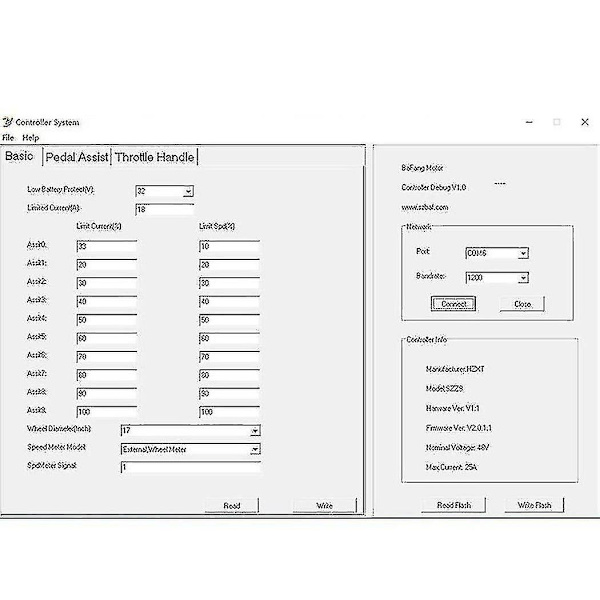This screenshot has height=600, width=600.
Task: Click the Connect button
Action: (453, 304)
